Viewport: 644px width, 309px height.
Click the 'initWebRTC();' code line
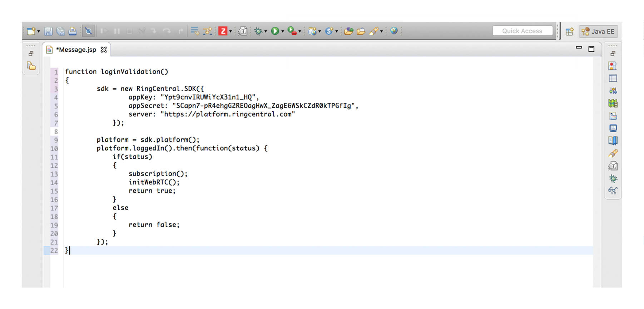click(x=154, y=182)
